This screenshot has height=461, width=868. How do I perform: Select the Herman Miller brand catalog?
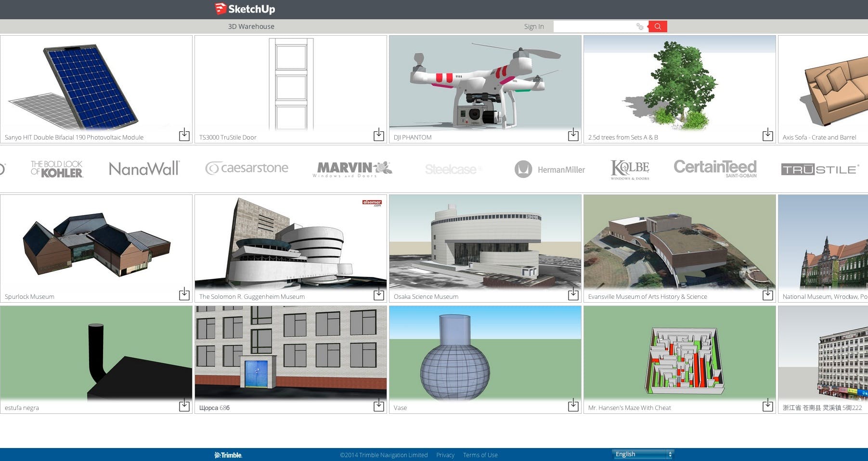(550, 169)
